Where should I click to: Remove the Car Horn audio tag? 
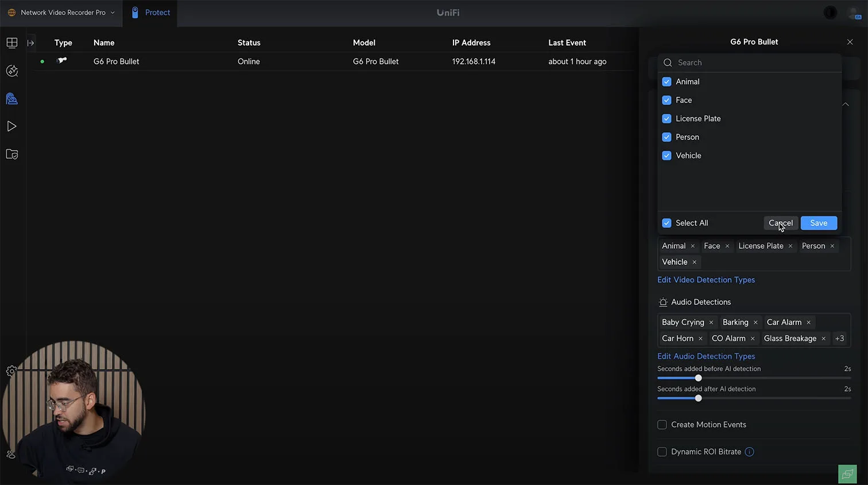(x=700, y=338)
